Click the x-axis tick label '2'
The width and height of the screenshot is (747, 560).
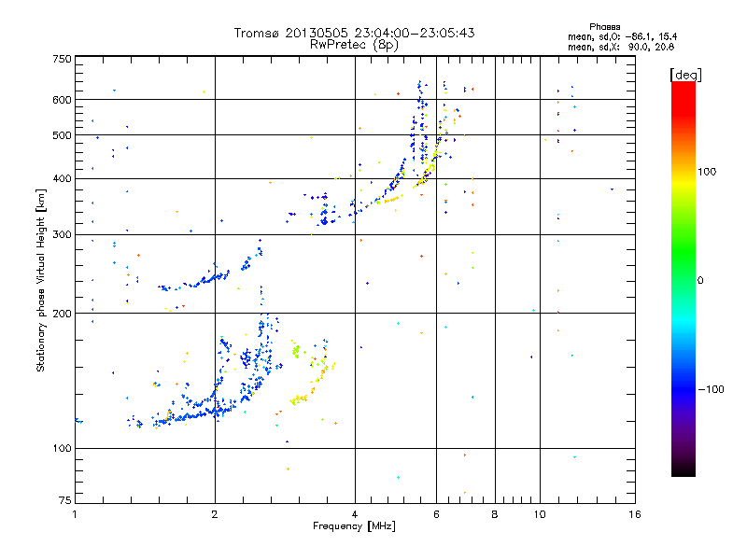tap(215, 514)
